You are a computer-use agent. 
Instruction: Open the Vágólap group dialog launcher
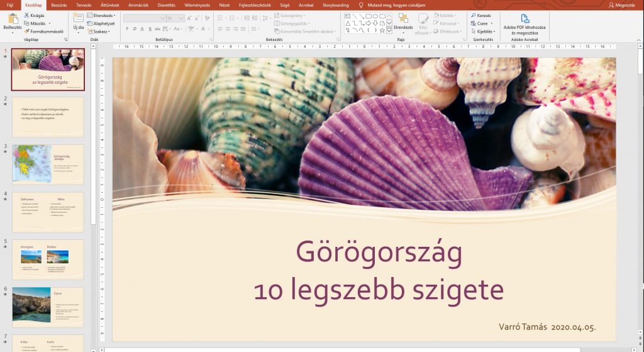[65, 40]
